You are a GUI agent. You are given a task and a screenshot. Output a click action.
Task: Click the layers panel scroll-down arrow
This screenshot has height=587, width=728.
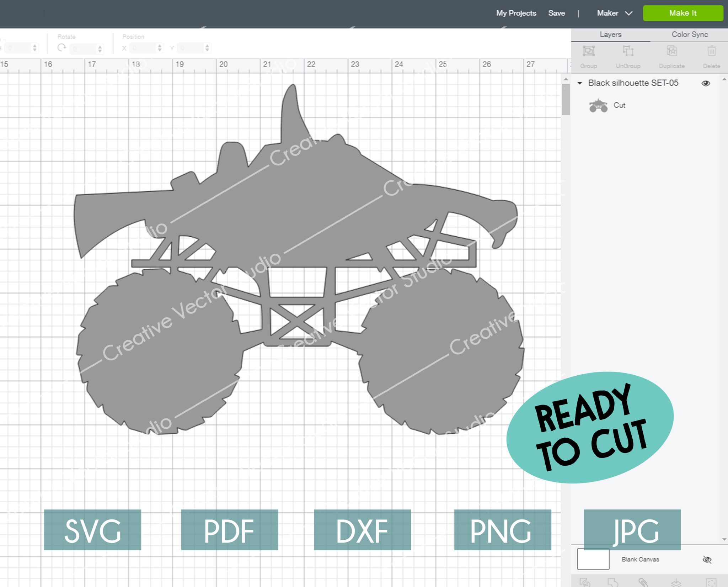click(x=724, y=539)
